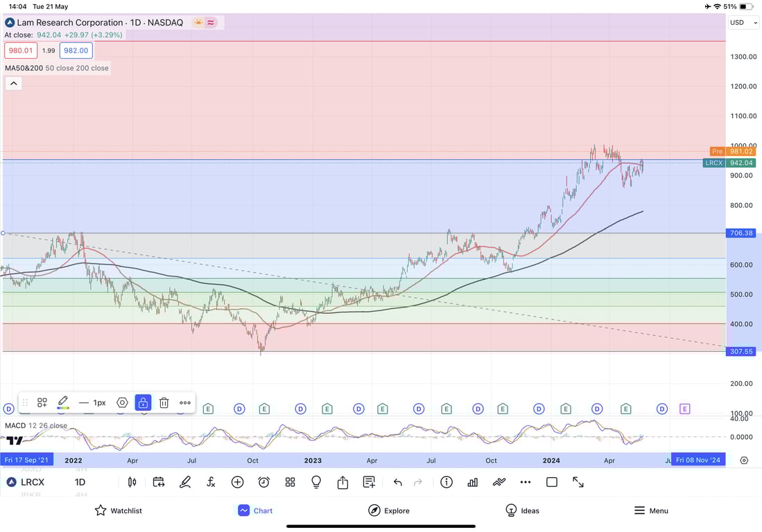
Task: Change drawing line color with pencil swatch
Action: coord(62,402)
